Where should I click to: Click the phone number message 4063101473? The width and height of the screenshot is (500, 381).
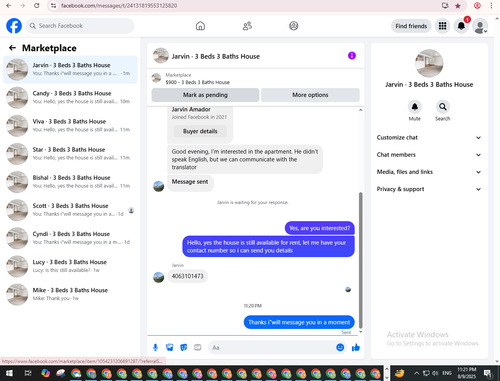187,276
